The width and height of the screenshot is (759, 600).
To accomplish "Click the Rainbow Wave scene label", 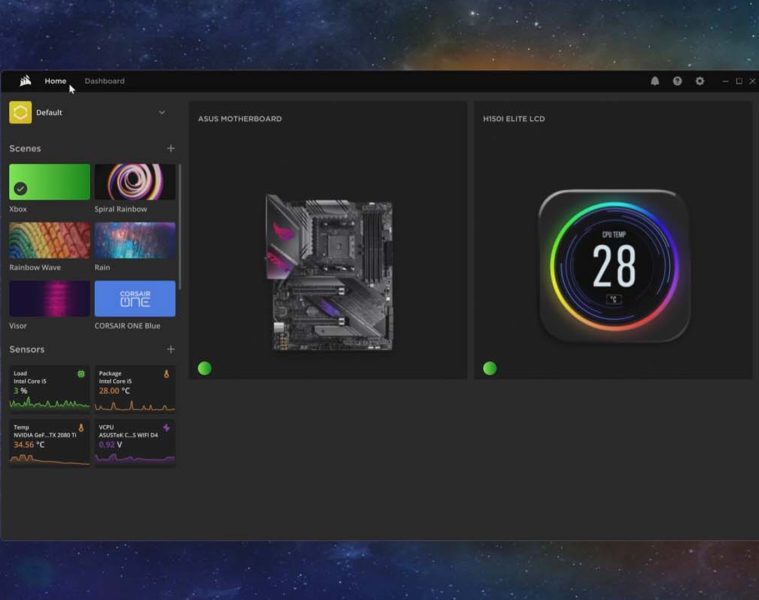I will (35, 267).
